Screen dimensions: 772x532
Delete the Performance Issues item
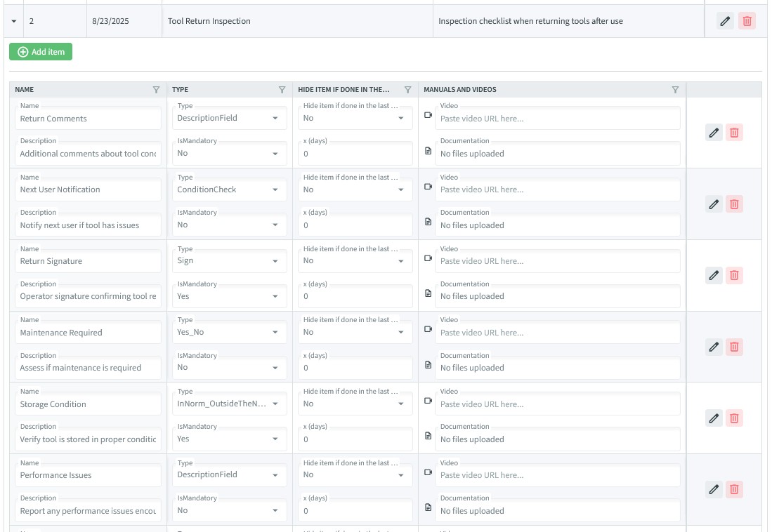pos(734,489)
